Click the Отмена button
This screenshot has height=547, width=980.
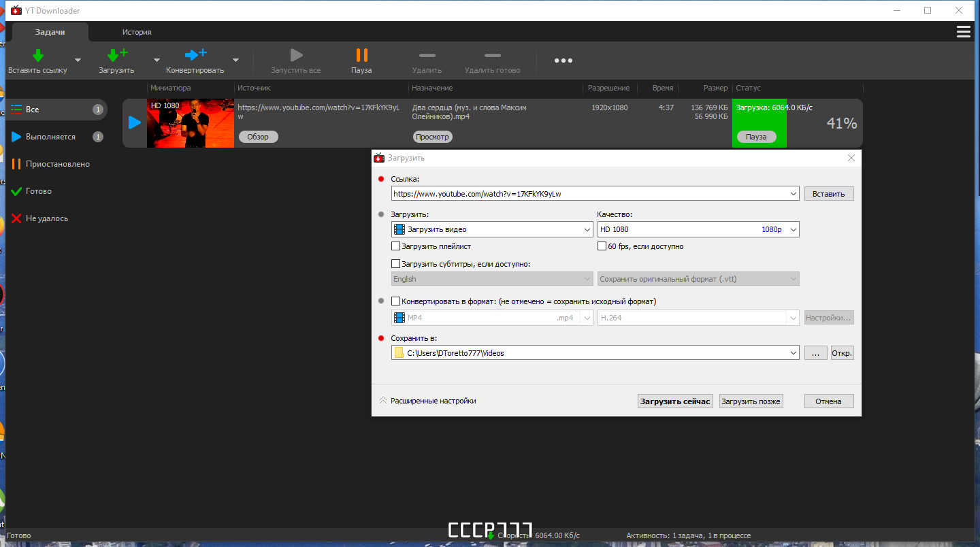pos(829,401)
